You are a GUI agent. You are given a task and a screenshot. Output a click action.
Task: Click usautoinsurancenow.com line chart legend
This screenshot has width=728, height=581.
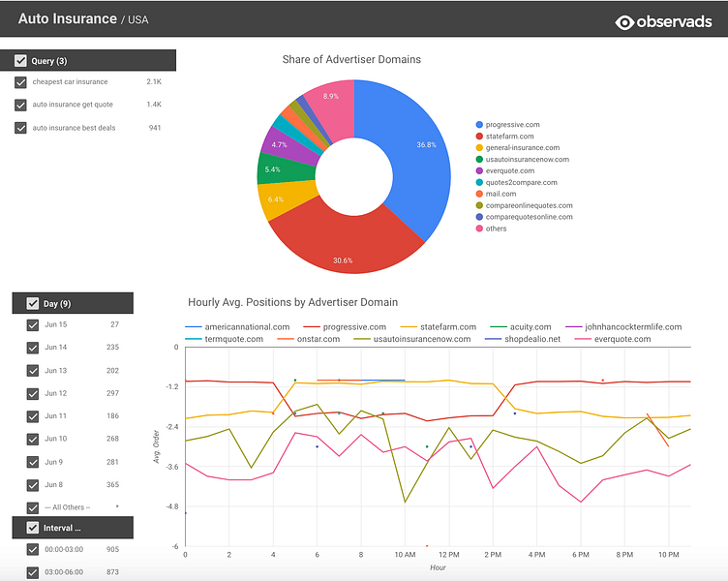(x=412, y=339)
